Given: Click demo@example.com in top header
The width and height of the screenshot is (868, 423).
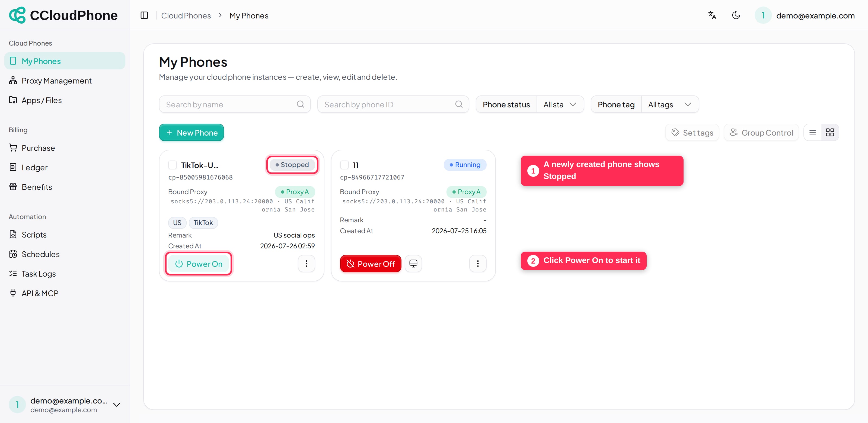Looking at the screenshot, I should [815, 15].
